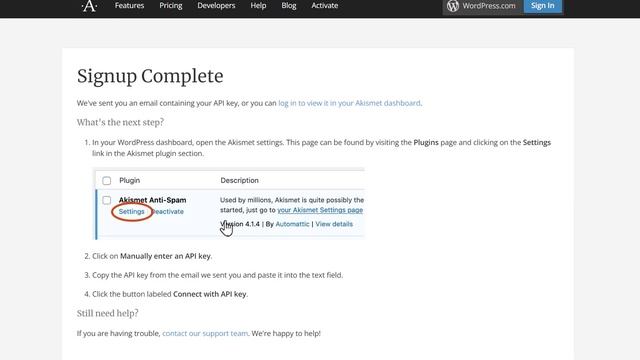Follow the log in to view Akismet dashboard link

pos(349,103)
